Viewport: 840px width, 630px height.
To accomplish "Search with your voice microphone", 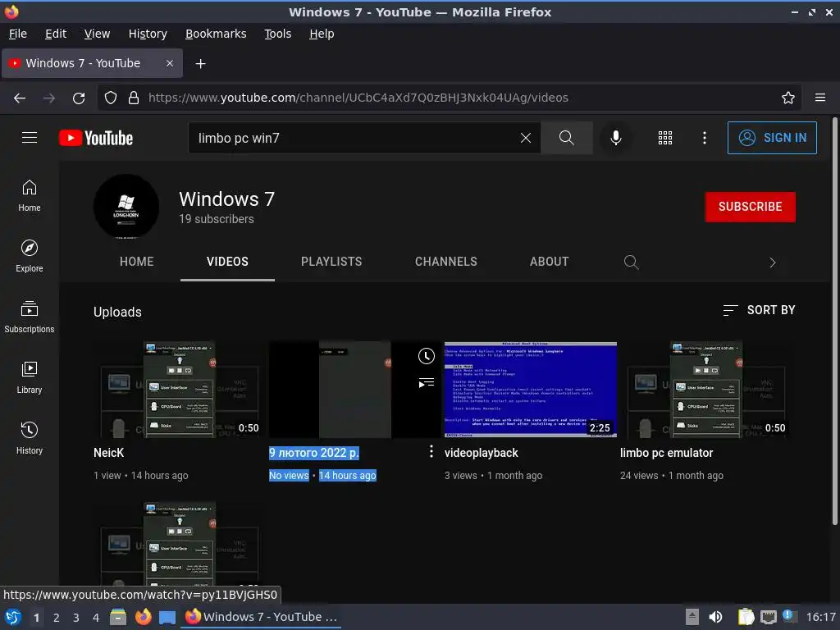I will (x=616, y=138).
